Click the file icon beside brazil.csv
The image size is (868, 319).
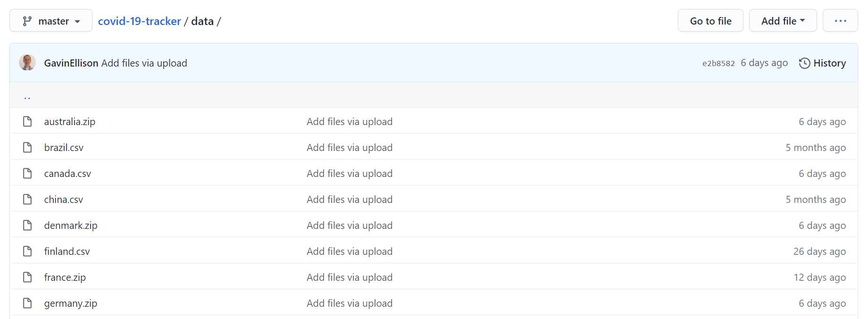coord(27,147)
